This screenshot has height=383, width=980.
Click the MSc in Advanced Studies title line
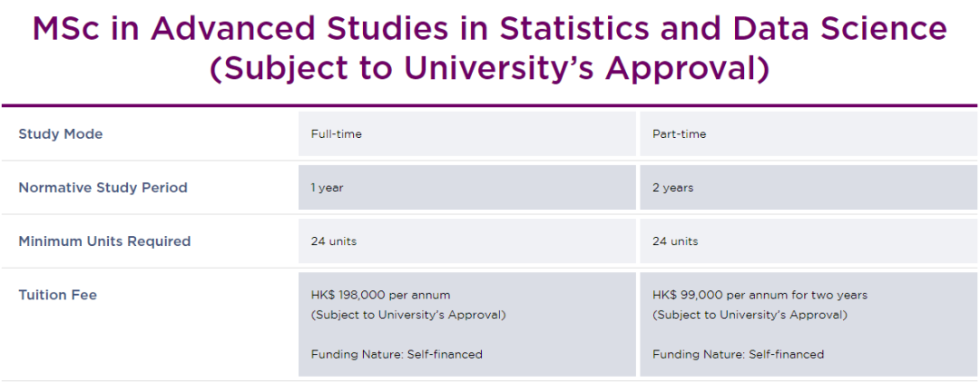[x=490, y=29]
